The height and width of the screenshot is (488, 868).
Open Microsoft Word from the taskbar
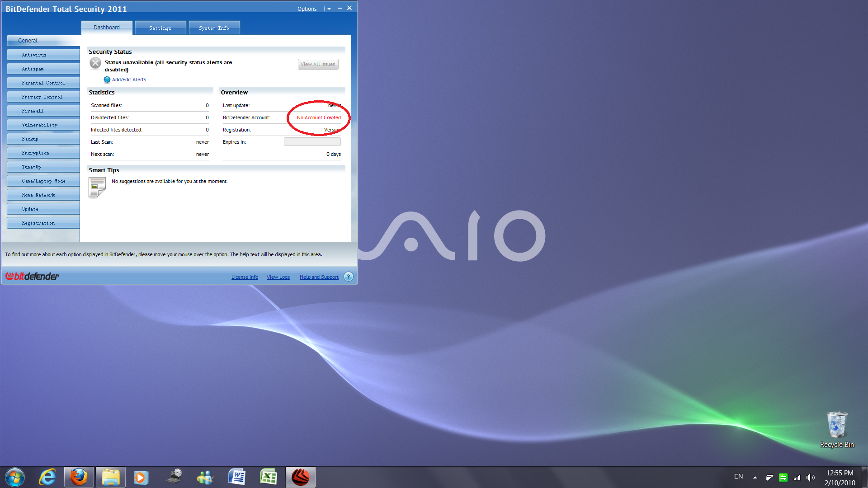coord(237,477)
